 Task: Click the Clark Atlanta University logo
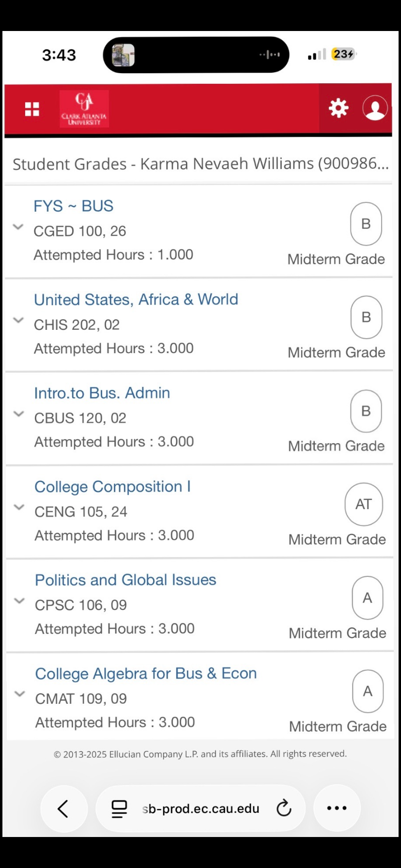pyautogui.click(x=84, y=109)
